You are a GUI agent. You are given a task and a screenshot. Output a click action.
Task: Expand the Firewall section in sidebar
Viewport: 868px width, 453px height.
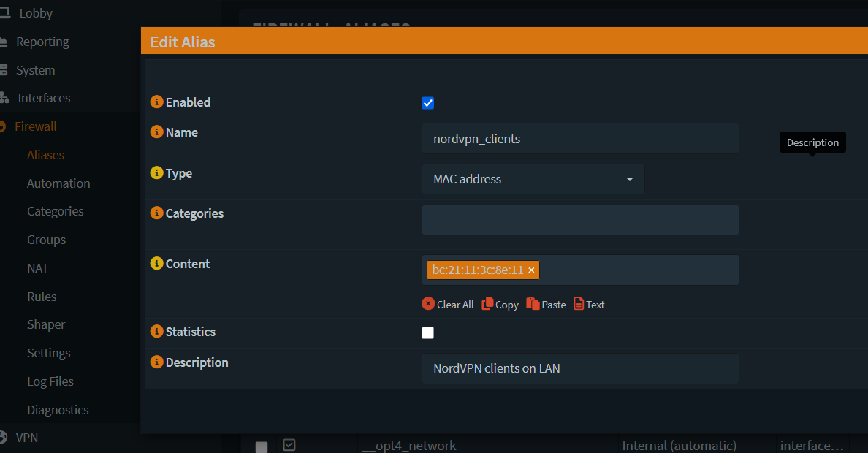36,126
